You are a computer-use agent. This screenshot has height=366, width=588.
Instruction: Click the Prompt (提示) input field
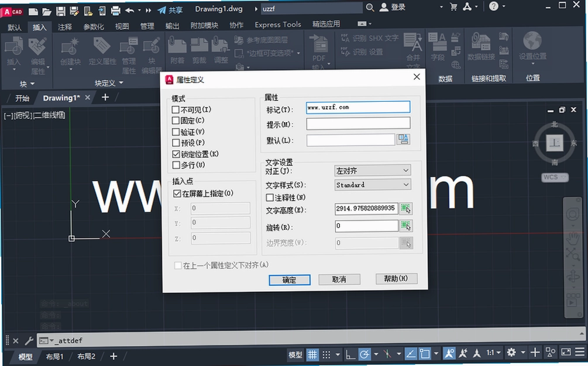point(358,123)
